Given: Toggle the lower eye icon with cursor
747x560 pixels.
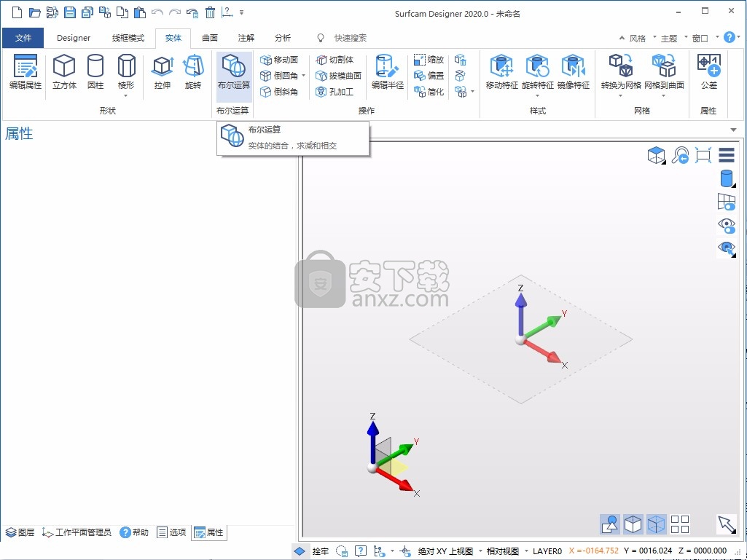Looking at the screenshot, I should tap(727, 248).
